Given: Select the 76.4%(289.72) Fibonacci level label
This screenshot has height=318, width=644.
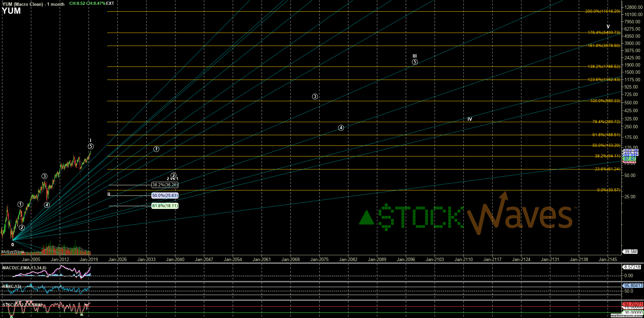Looking at the screenshot, I should [607, 122].
